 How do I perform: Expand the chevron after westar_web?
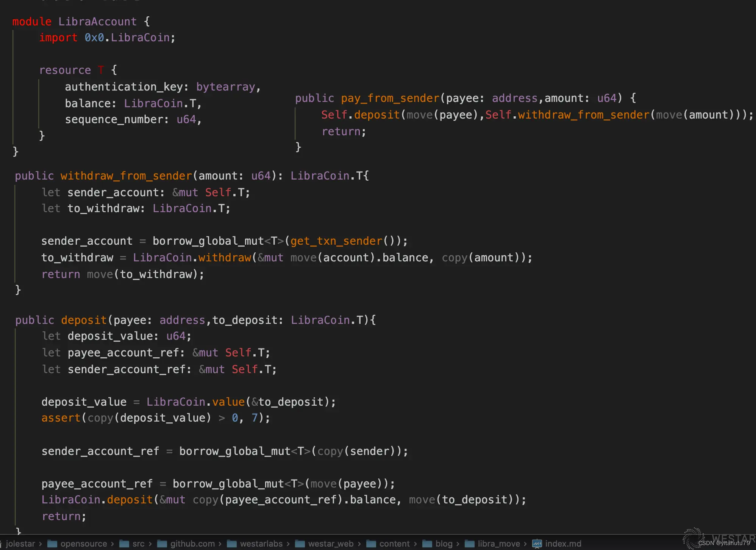pyautogui.click(x=359, y=544)
